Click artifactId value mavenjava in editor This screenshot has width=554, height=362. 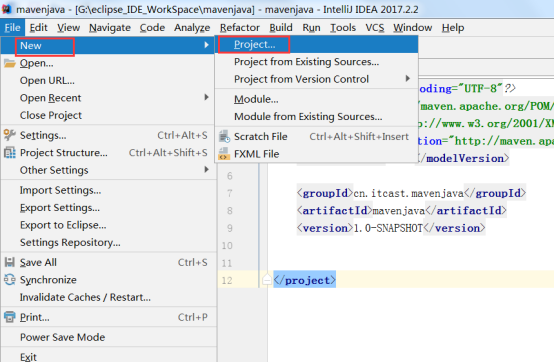[399, 210]
